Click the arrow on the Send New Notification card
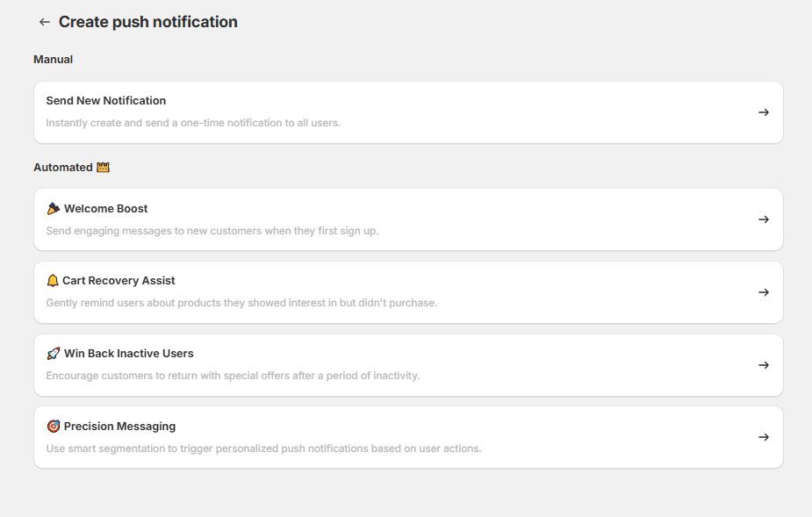This screenshot has height=517, width=812. (x=763, y=111)
